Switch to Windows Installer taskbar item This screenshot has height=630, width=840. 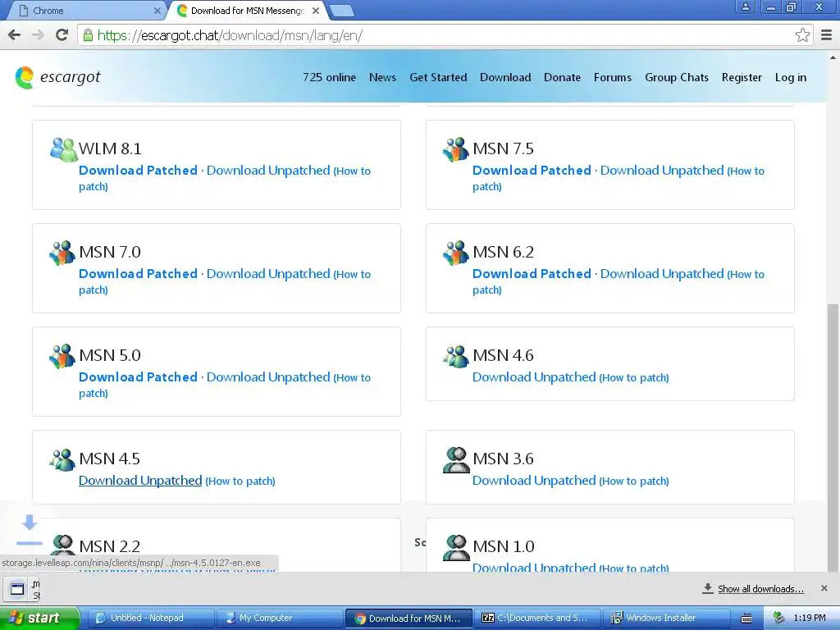[668, 619]
